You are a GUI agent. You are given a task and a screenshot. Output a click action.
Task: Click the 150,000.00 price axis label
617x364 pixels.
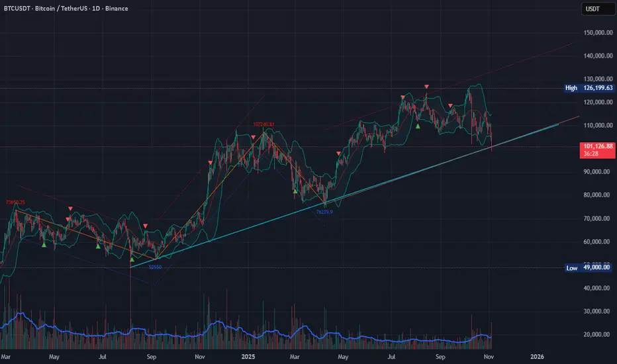tap(598, 32)
